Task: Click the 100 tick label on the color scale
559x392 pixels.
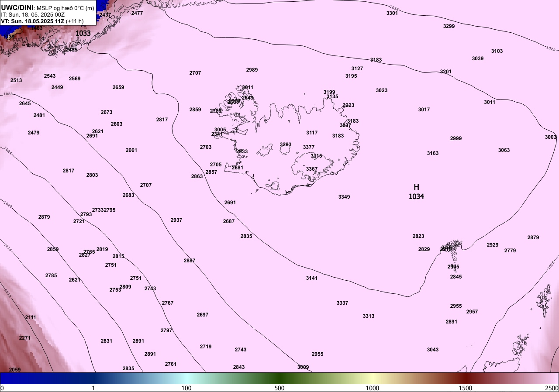Action: (186, 388)
